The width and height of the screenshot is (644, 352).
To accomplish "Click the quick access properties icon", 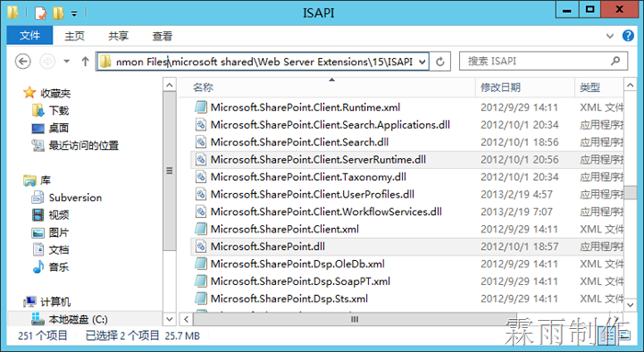I will [40, 13].
